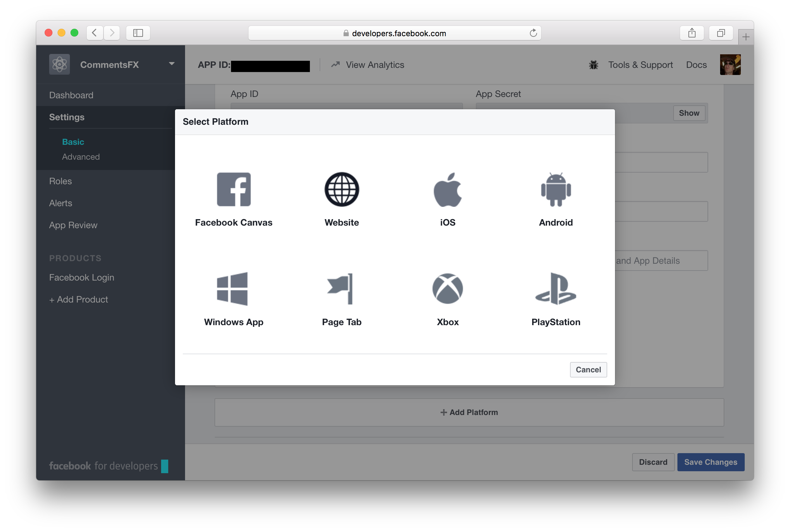Select the Facebook Canvas platform icon
Screen dimensions: 790x532
coord(234,189)
